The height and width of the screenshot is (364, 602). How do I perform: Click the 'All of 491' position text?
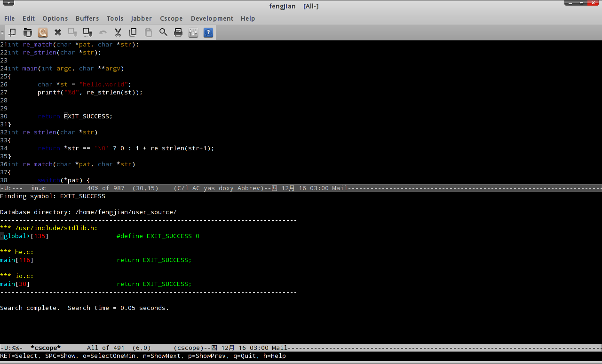pyautogui.click(x=106, y=348)
